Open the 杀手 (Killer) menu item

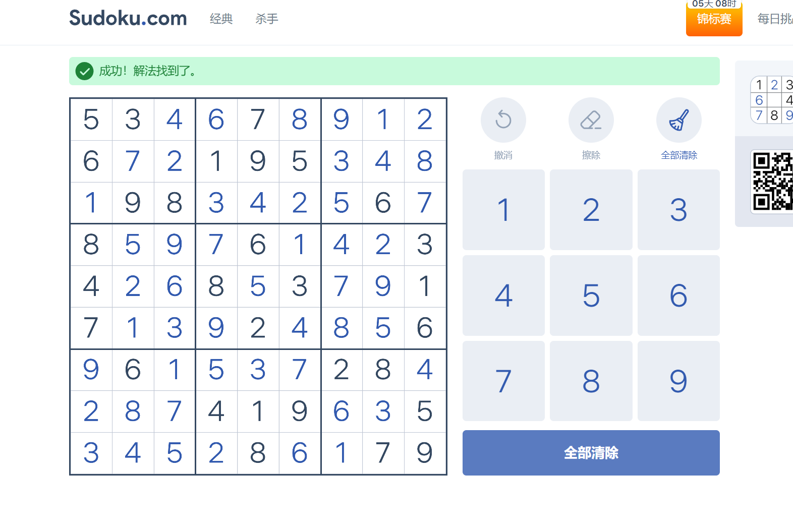(x=266, y=19)
